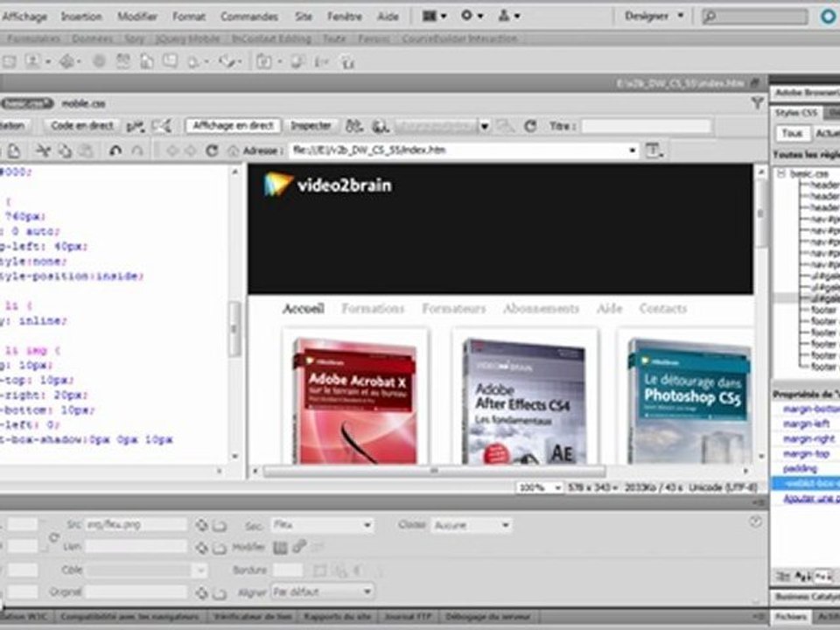Click the Accueil link in live page
The height and width of the screenshot is (630, 840).
[x=304, y=309]
